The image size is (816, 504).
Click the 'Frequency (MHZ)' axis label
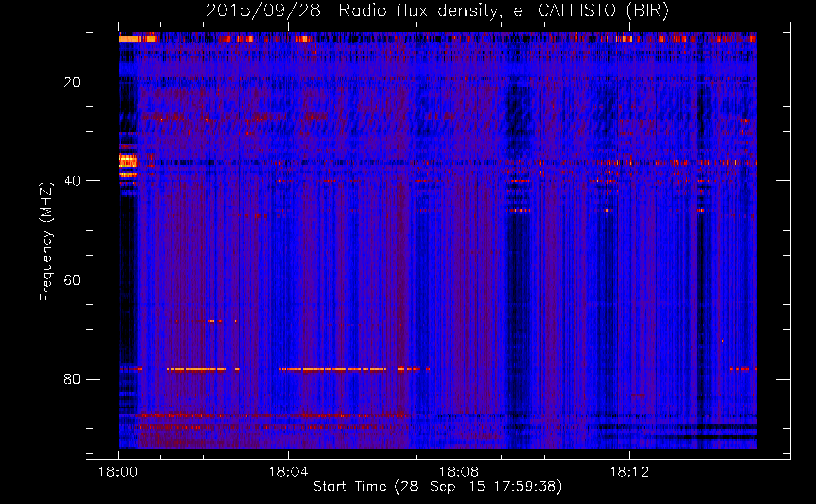click(46, 242)
